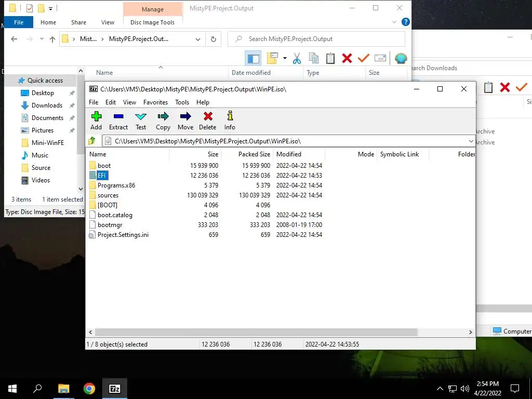
Task: Click clipboard icon in Downloads window
Action: (x=488, y=87)
